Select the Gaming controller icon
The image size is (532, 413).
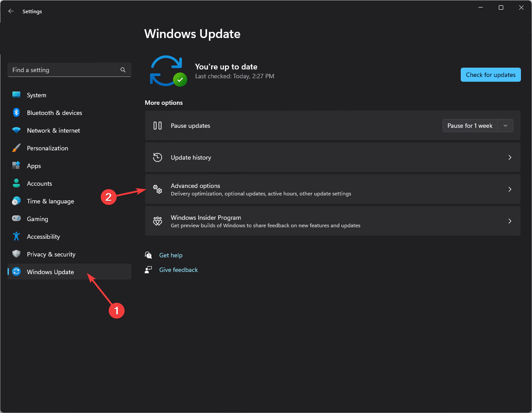[16, 218]
